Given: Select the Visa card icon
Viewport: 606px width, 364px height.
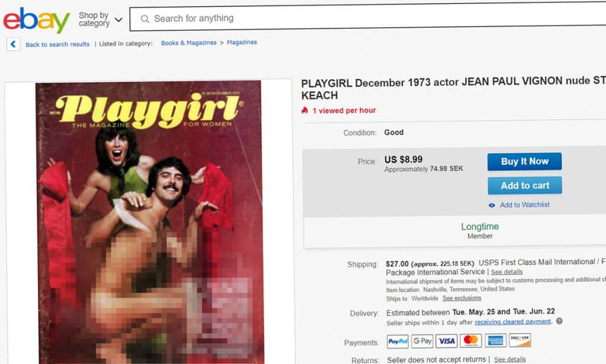Looking at the screenshot, I should 446,341.
